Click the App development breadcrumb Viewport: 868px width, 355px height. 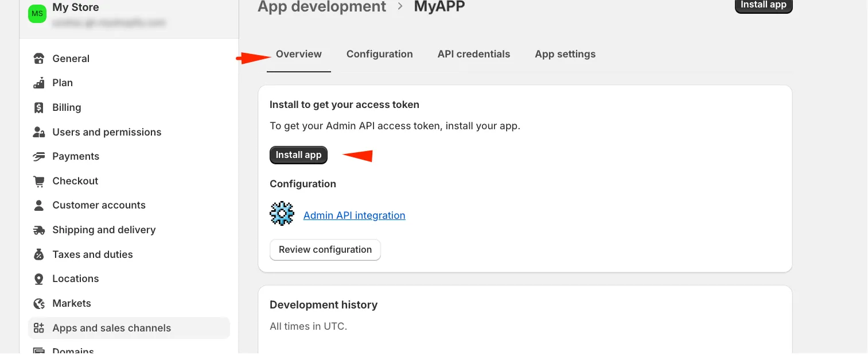click(x=322, y=7)
